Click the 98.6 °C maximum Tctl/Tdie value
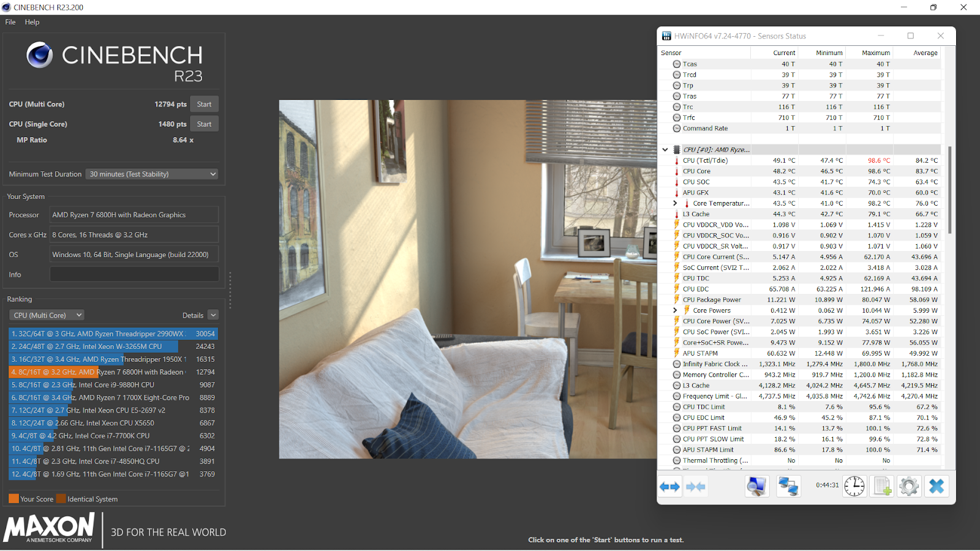The height and width of the screenshot is (551, 980). point(879,160)
